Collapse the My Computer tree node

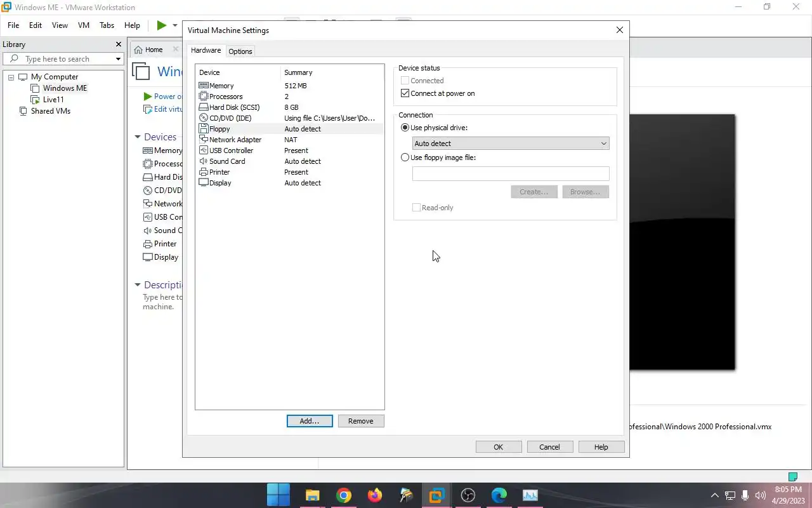(x=11, y=77)
